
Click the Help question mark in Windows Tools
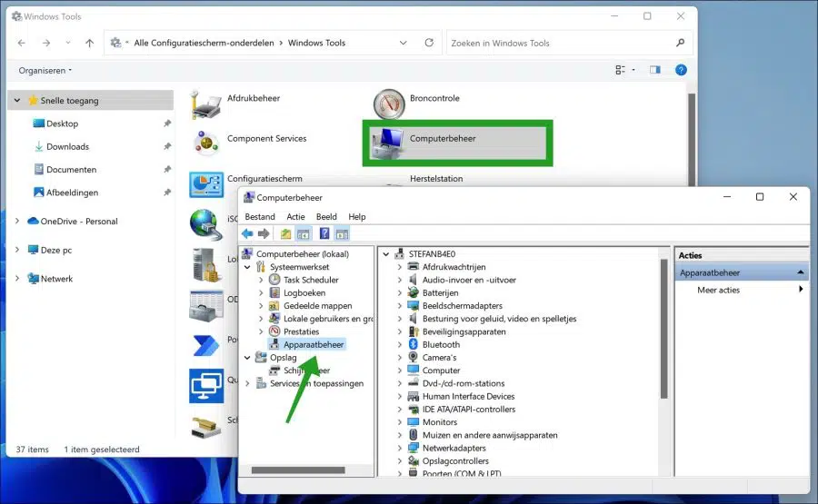click(x=681, y=70)
